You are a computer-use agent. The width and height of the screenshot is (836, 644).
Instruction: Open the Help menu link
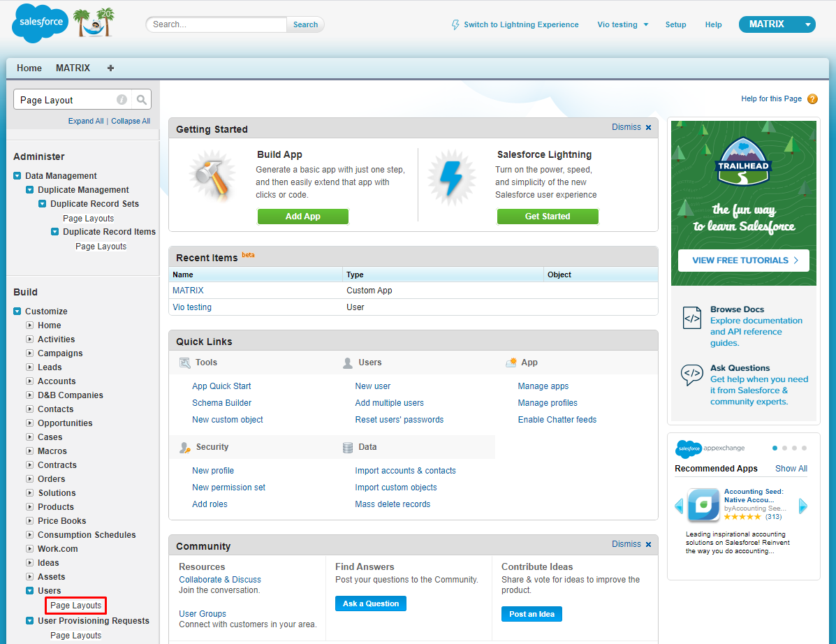713,24
